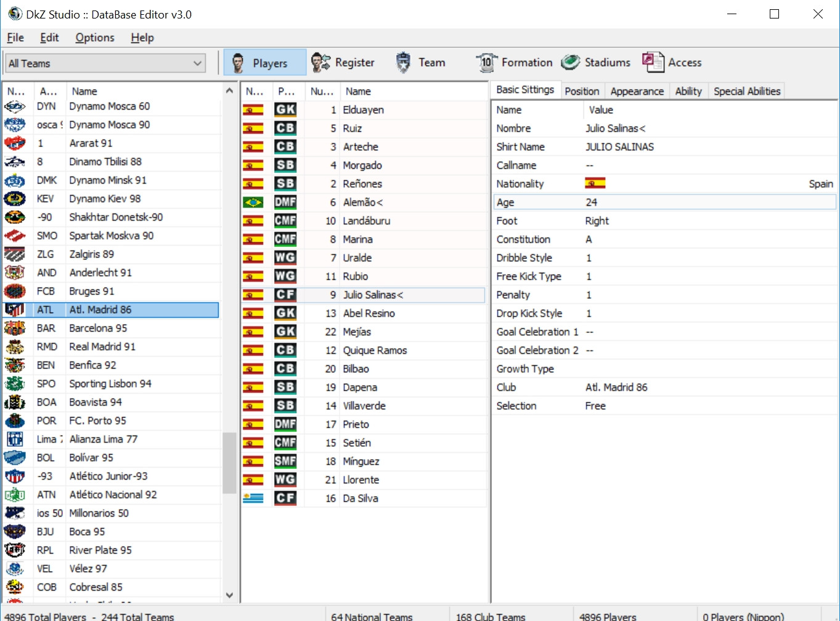The image size is (840, 621).
Task: Click the teams list scrollbar thumb
Action: coord(229,463)
